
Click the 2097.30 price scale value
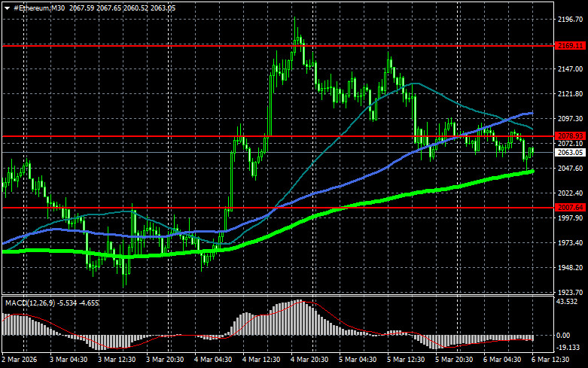(571, 118)
